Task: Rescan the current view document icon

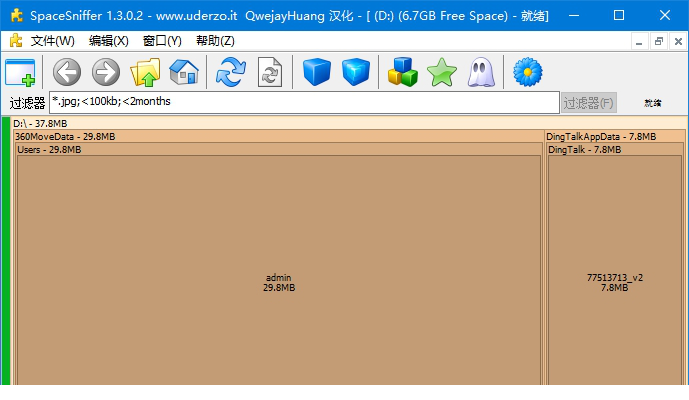Action: coord(269,72)
